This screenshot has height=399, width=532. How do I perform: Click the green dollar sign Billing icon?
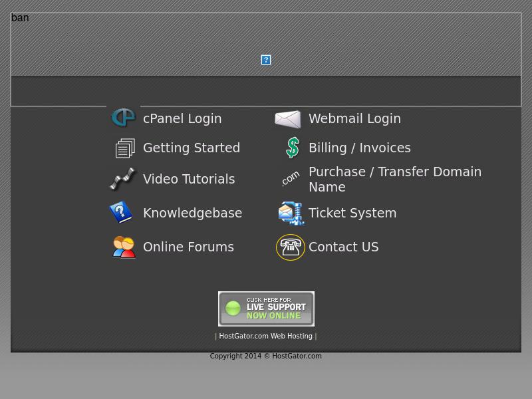click(293, 148)
